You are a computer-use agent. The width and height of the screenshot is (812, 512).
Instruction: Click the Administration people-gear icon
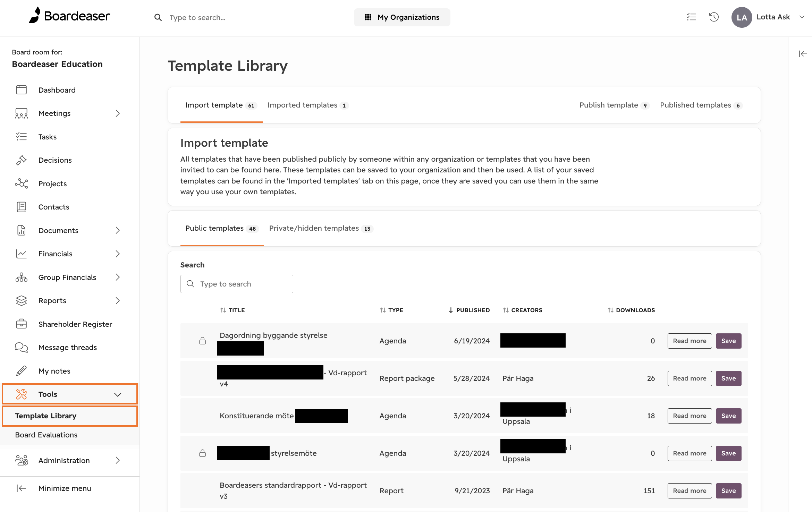pyautogui.click(x=22, y=460)
